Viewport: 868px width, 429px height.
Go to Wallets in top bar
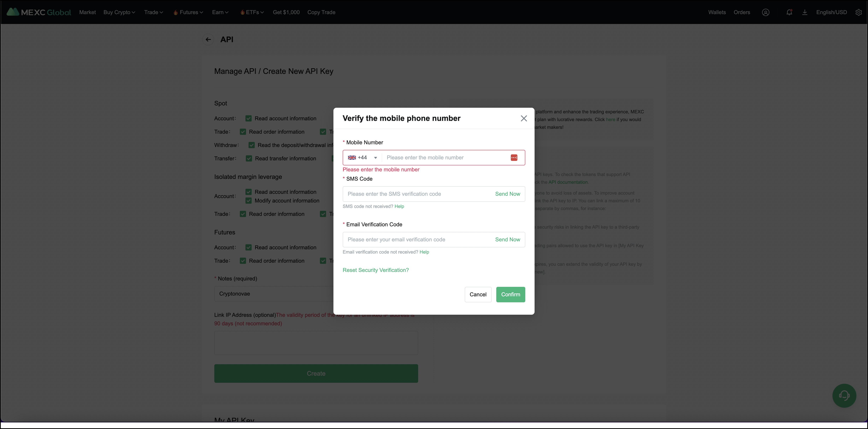(x=717, y=12)
